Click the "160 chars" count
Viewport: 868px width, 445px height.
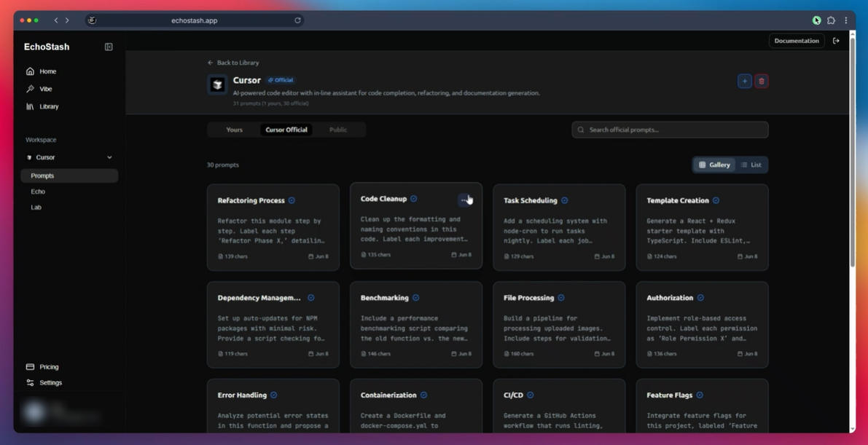(519, 354)
